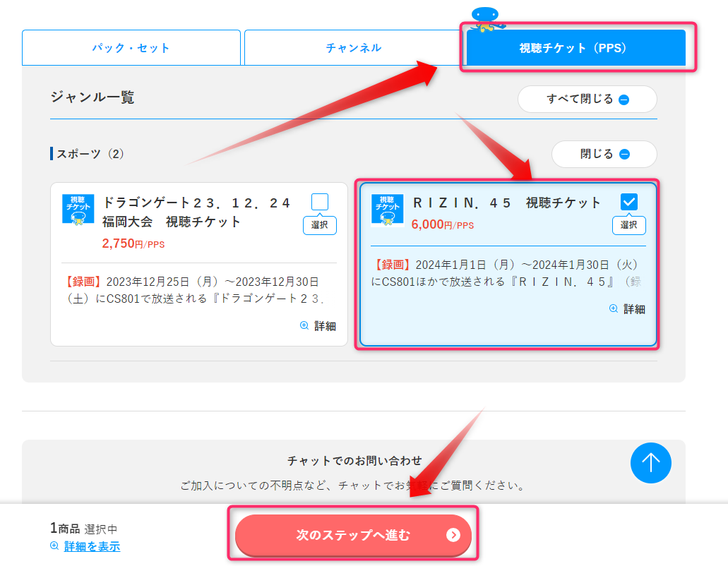Click the magnifier icon beside 詳細を表示
The image size is (728, 566).
pyautogui.click(x=54, y=546)
